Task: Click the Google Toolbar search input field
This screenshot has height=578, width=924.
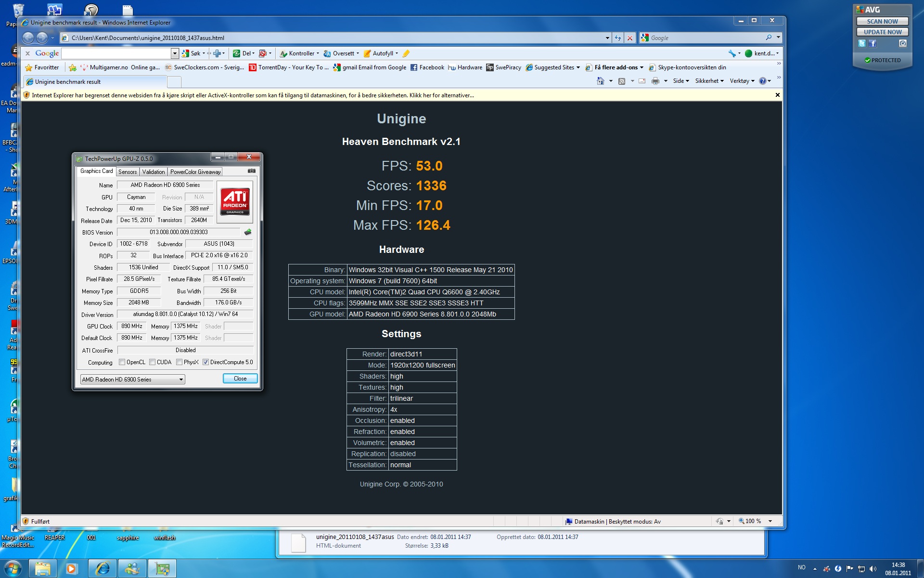Action: pos(115,53)
